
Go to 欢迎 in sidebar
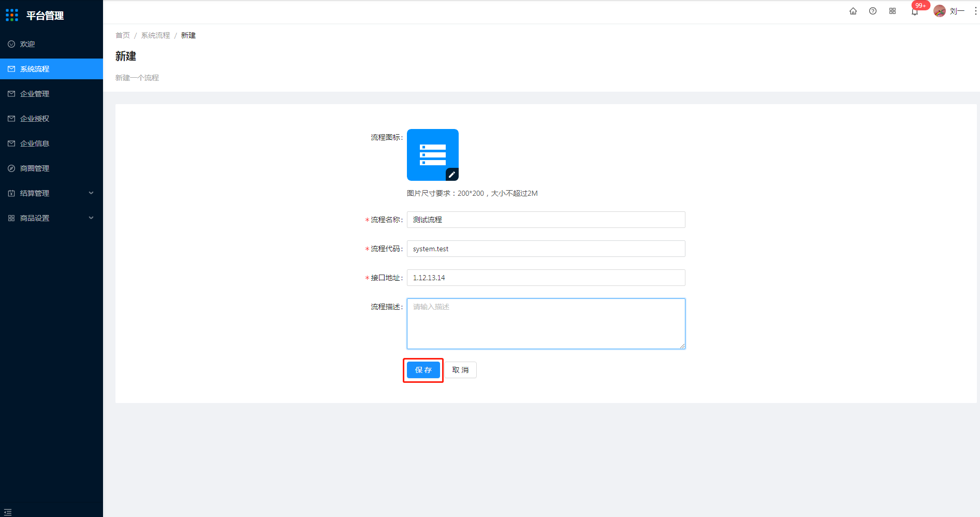coord(51,44)
